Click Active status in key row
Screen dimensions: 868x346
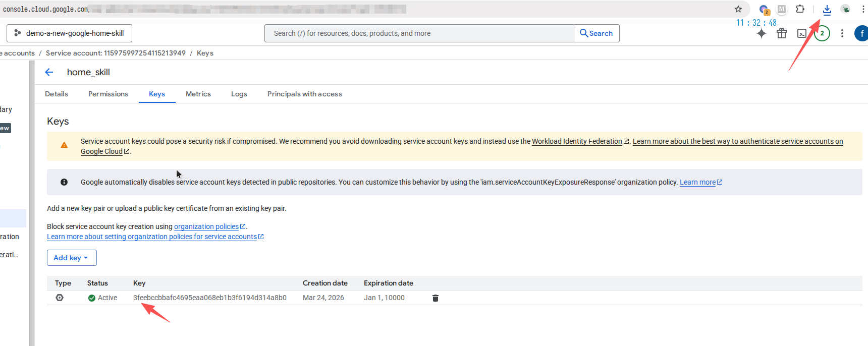(102, 298)
